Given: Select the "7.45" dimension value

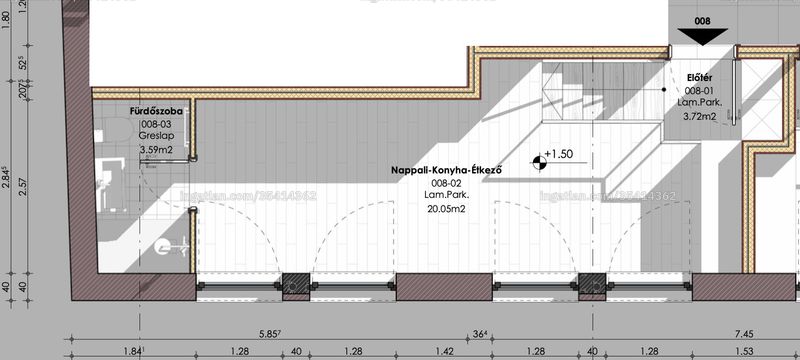Looking at the screenshot, I should click(x=744, y=335).
